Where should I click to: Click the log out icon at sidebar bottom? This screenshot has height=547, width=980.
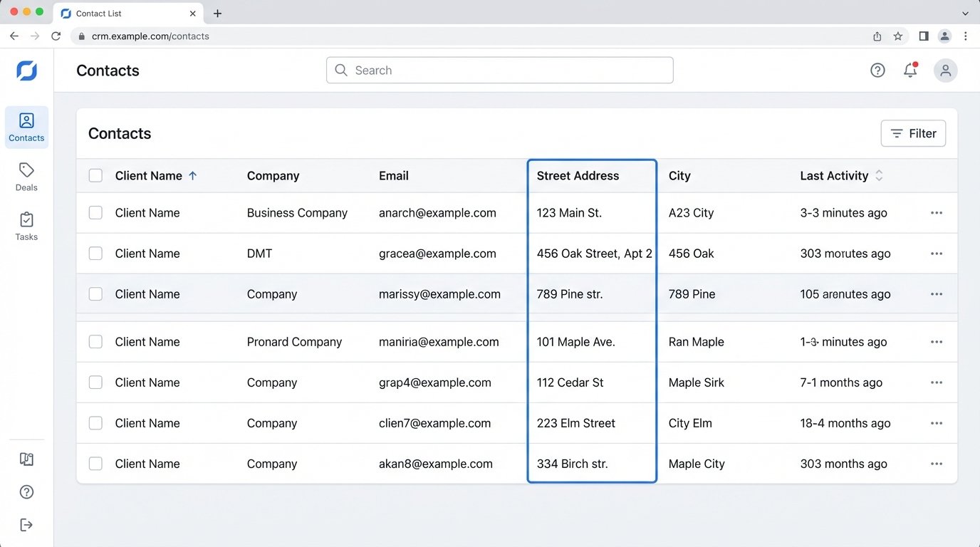[26, 524]
